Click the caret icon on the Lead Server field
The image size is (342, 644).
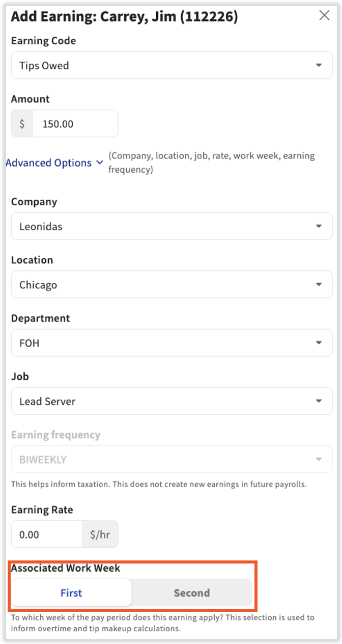click(x=320, y=401)
